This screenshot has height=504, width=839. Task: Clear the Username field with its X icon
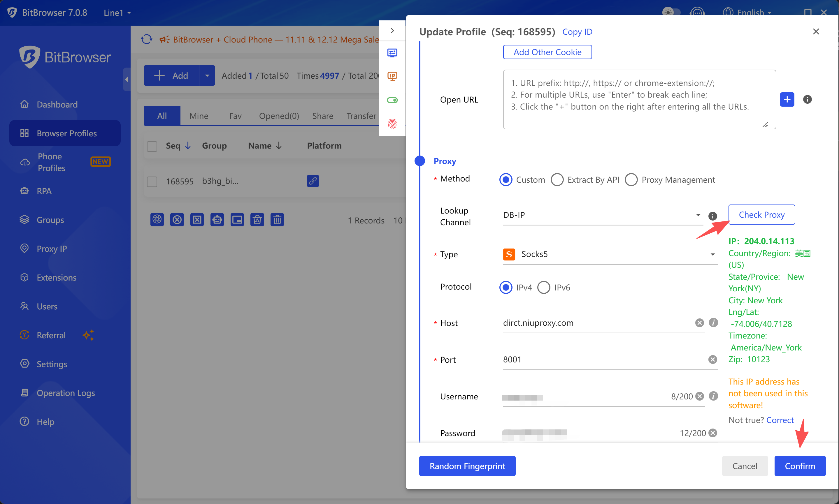coord(699,396)
